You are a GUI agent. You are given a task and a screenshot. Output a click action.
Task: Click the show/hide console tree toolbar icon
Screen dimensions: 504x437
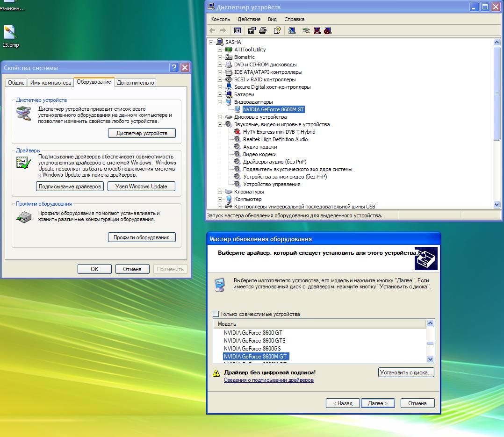tap(238, 30)
